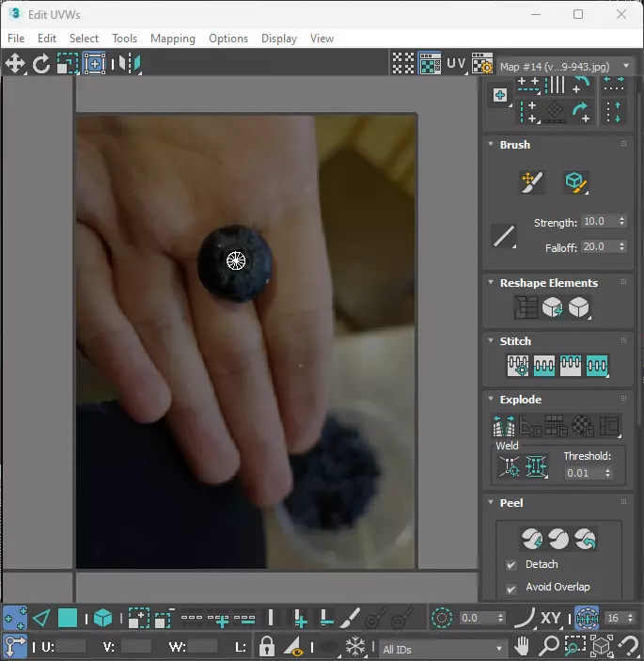644x661 pixels.
Task: Collapse the Peel rollout
Action: click(491, 502)
